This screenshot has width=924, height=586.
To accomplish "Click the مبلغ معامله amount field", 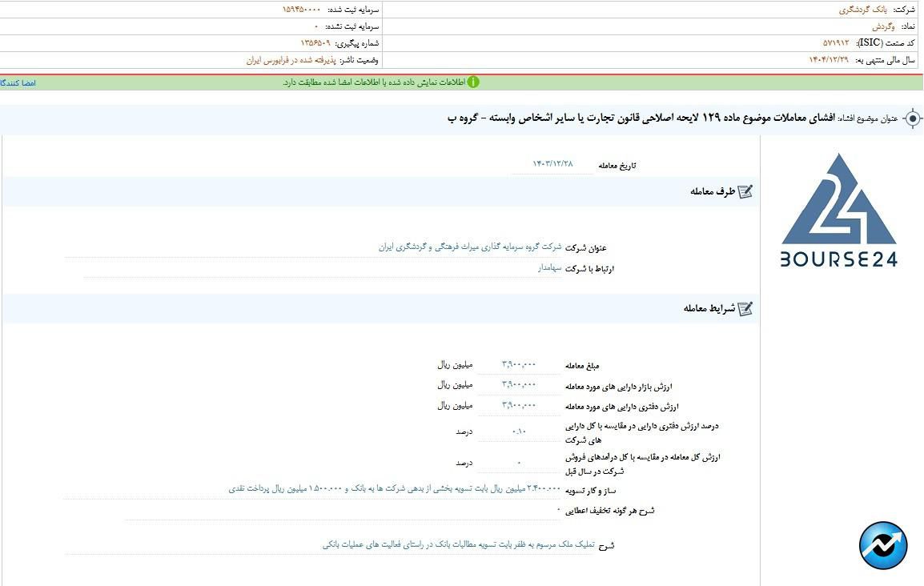I will pyautogui.click(x=519, y=364).
